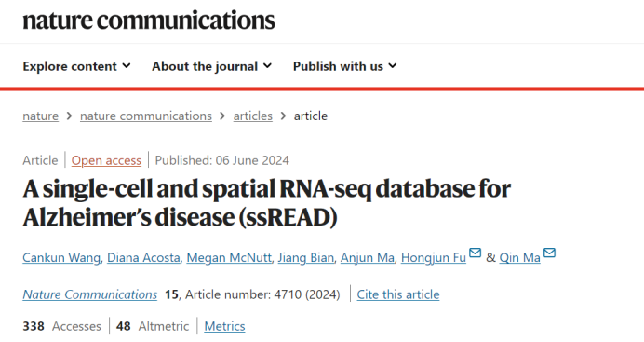Image resolution: width=644 pixels, height=342 pixels.
Task: Open the Metrics link
Action: point(224,326)
